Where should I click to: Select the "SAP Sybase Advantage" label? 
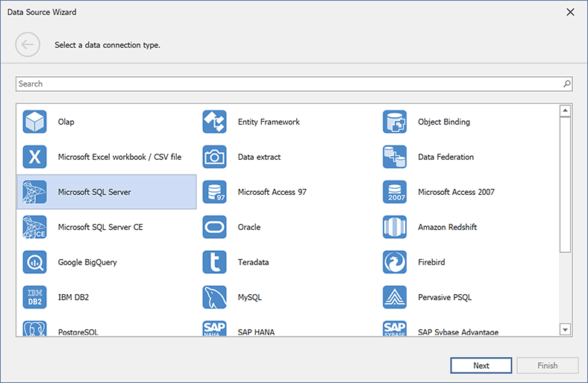tap(458, 332)
